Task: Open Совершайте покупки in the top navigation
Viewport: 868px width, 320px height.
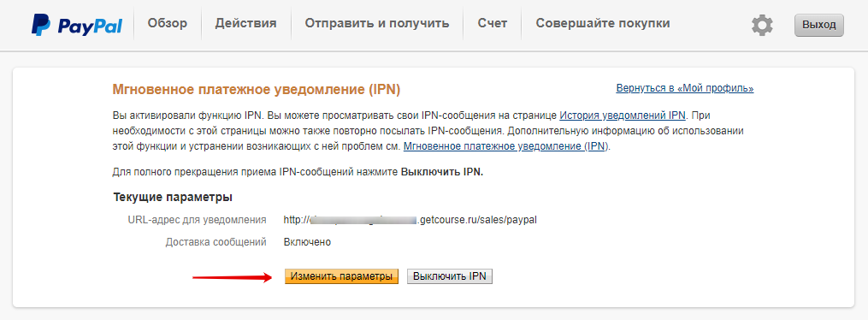Action: tap(603, 23)
